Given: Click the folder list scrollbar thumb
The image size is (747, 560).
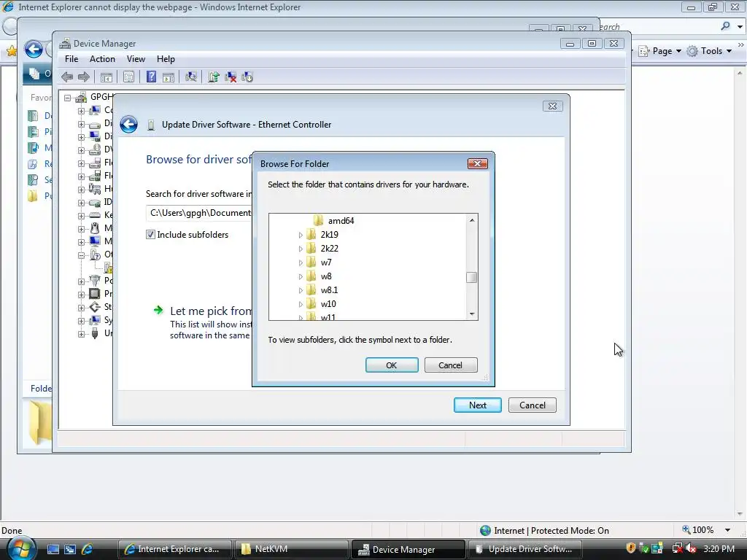Looking at the screenshot, I should (472, 277).
